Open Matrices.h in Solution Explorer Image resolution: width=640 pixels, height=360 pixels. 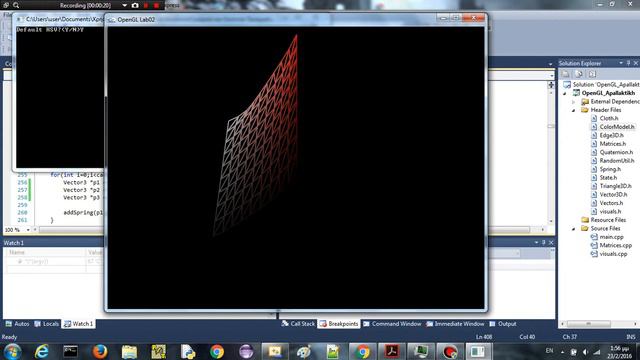click(x=613, y=144)
